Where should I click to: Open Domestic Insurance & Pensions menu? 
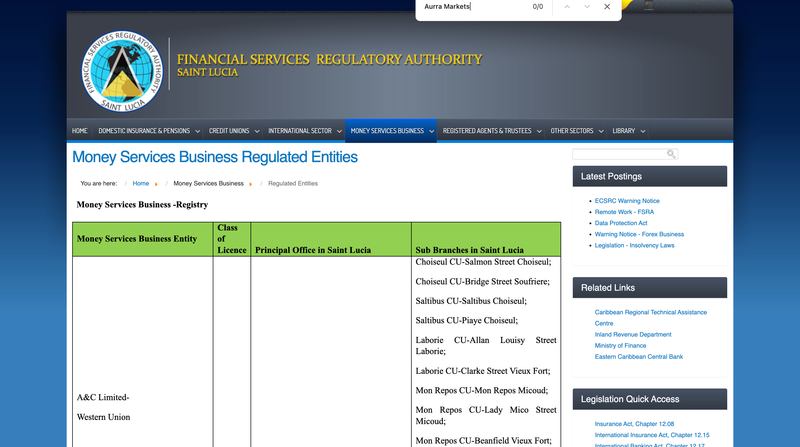coord(144,131)
